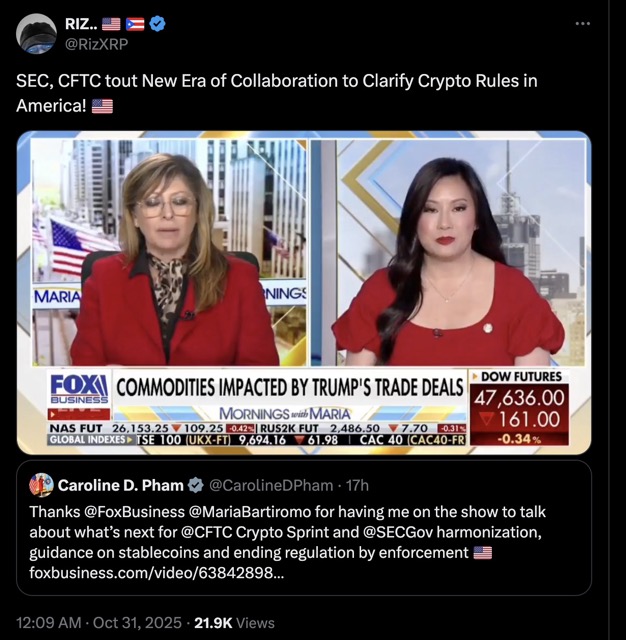
Task: Open the RIZ.. display name
Action: [x=81, y=24]
